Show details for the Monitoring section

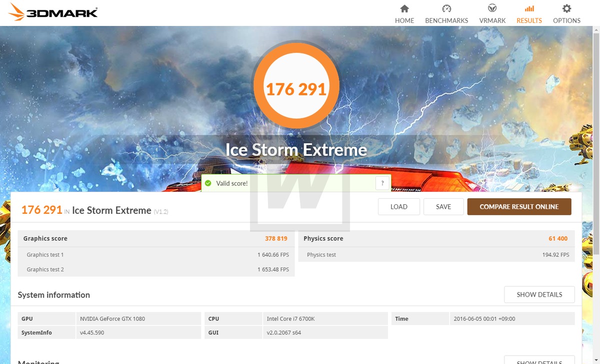539,360
